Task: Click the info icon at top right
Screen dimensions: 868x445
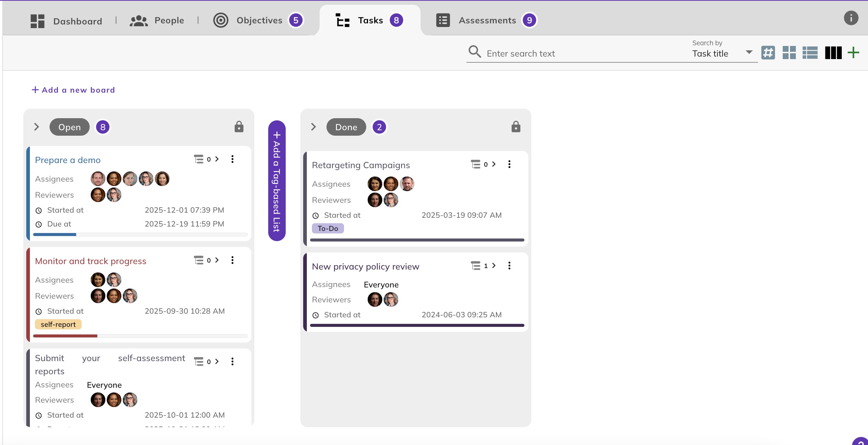Action: pos(851,18)
